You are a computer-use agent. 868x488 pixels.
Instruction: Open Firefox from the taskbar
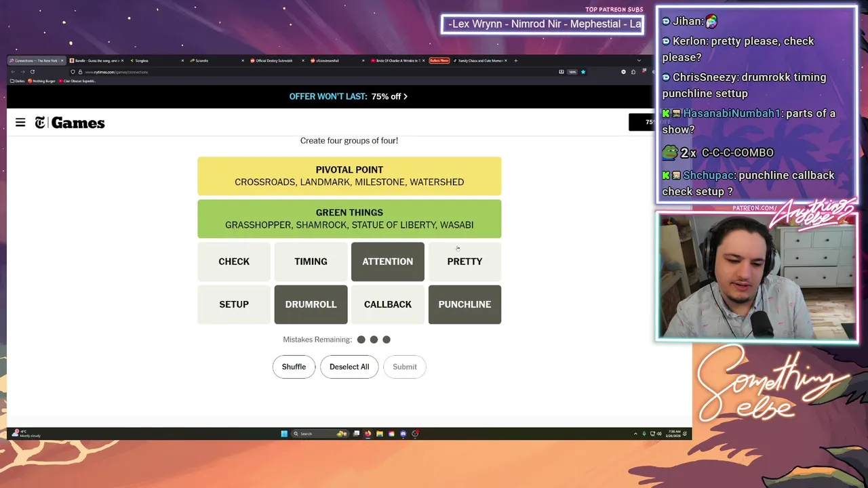pyautogui.click(x=368, y=434)
